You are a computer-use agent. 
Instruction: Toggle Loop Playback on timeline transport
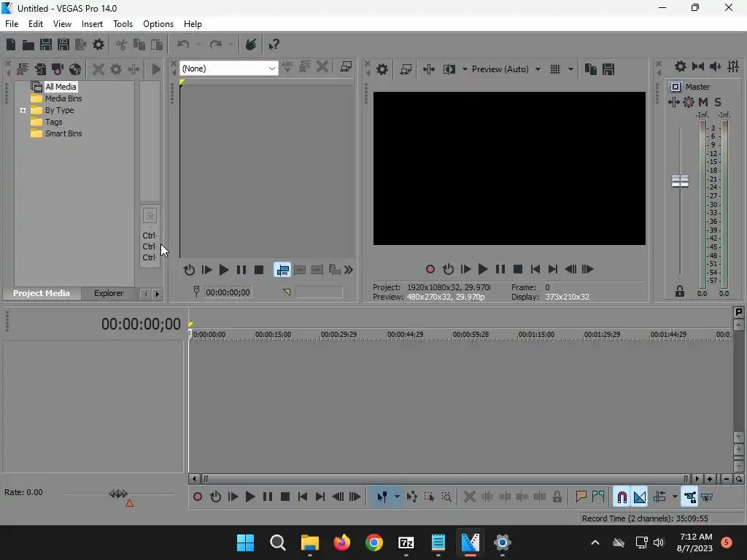(215, 497)
